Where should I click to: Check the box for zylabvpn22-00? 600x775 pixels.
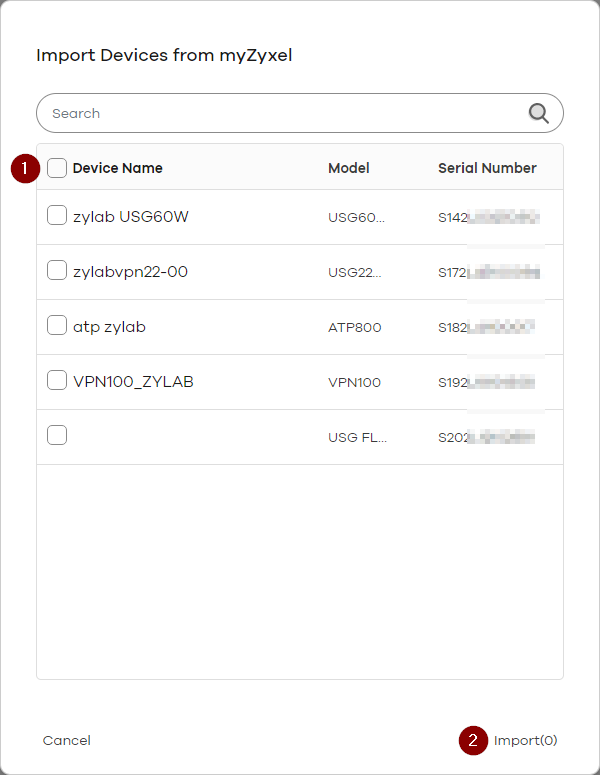click(57, 270)
